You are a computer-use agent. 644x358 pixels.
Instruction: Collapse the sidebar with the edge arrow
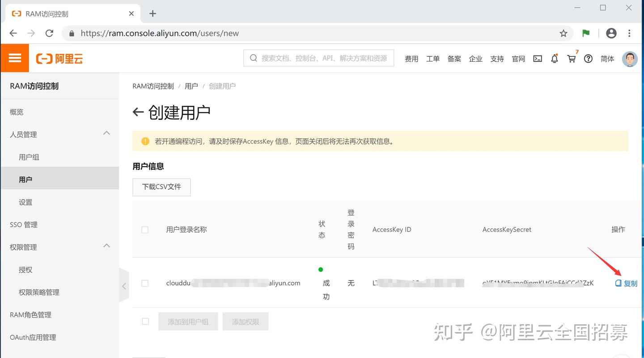point(124,286)
